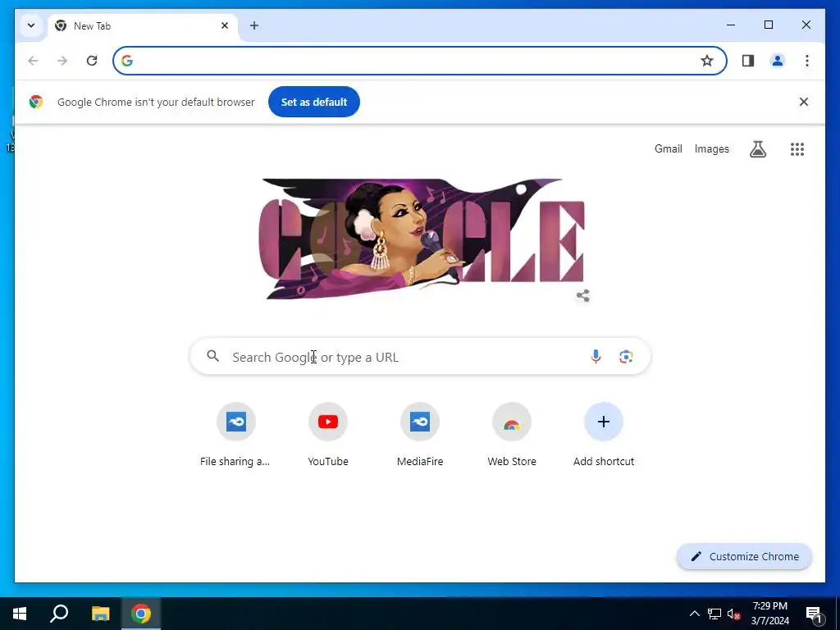Click the browser back arrow
Image resolution: width=840 pixels, height=630 pixels.
[x=33, y=61]
